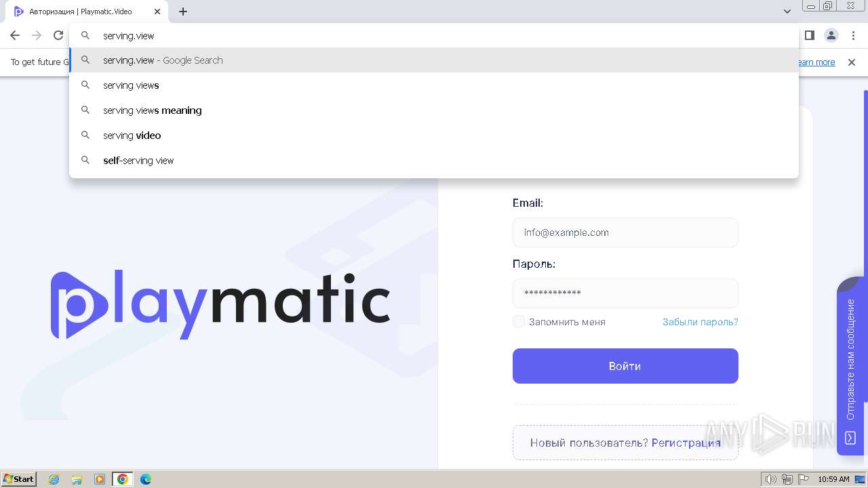Image resolution: width=868 pixels, height=488 pixels.
Task: Click the address bar text serving.view
Action: pos(129,36)
